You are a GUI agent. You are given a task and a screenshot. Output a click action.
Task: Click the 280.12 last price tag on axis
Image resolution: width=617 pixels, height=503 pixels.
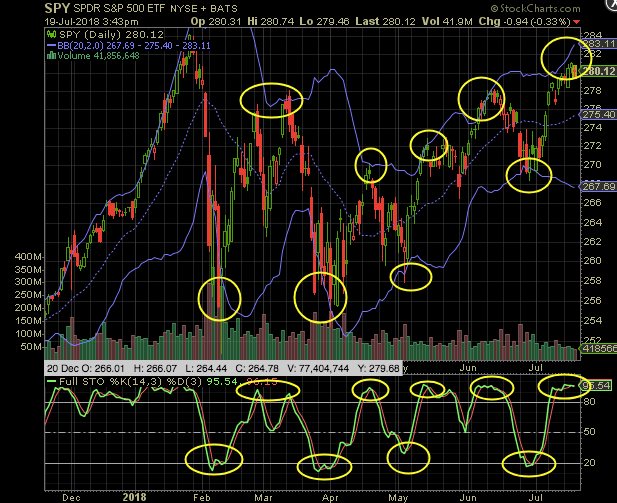point(599,71)
